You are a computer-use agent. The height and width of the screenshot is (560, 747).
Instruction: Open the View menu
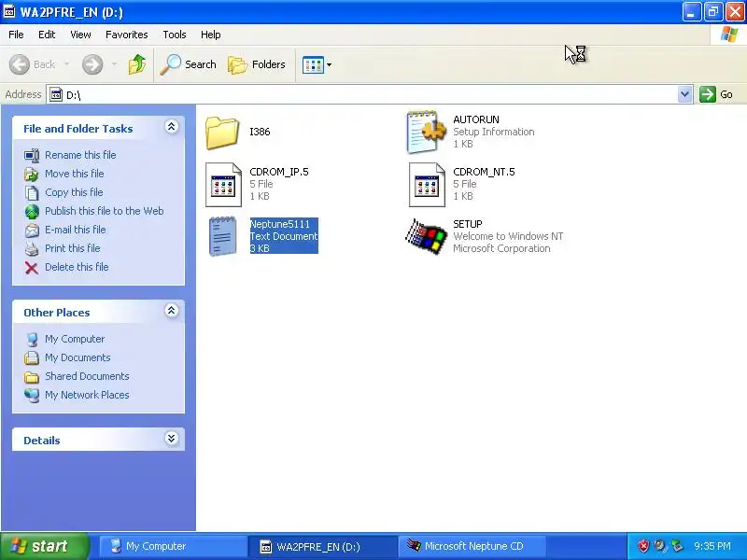pos(80,35)
